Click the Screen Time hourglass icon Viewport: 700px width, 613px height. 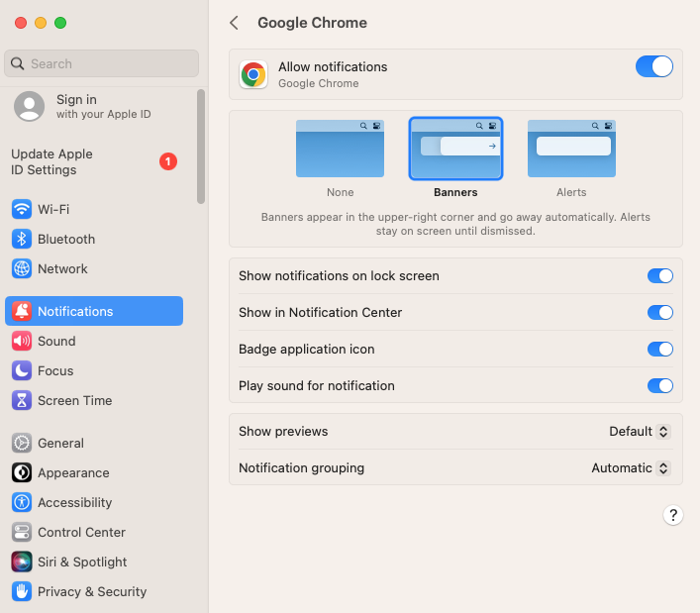point(22,400)
